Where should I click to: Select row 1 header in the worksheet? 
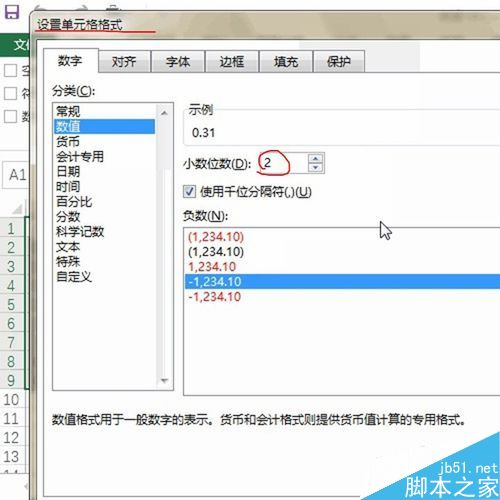pos(12,229)
